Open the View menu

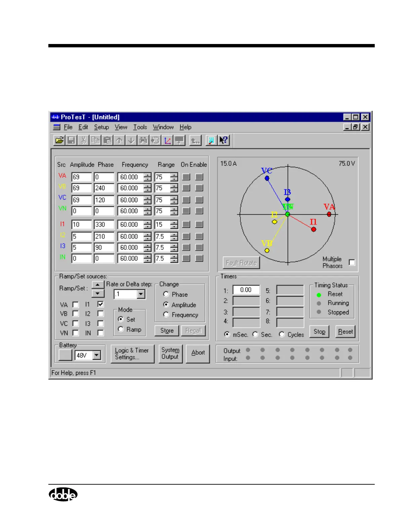click(x=121, y=127)
